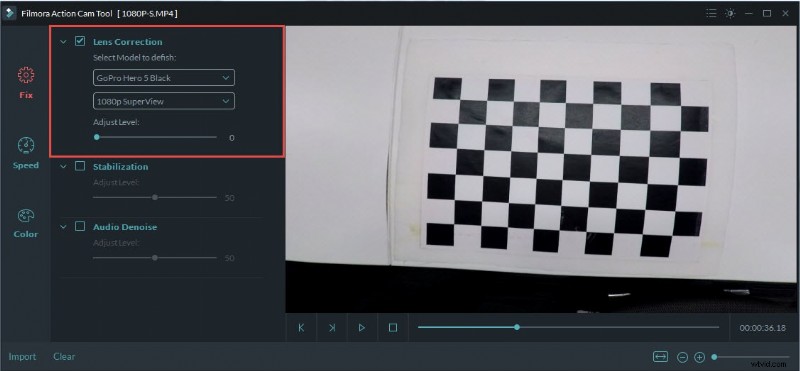The height and width of the screenshot is (371, 800).
Task: Jump to the previous frame
Action: point(301,328)
